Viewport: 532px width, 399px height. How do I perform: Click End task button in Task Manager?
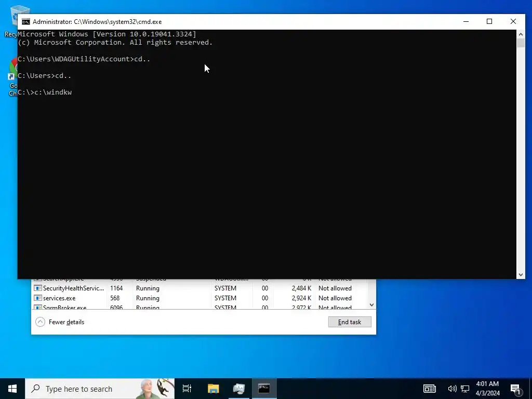click(x=350, y=322)
